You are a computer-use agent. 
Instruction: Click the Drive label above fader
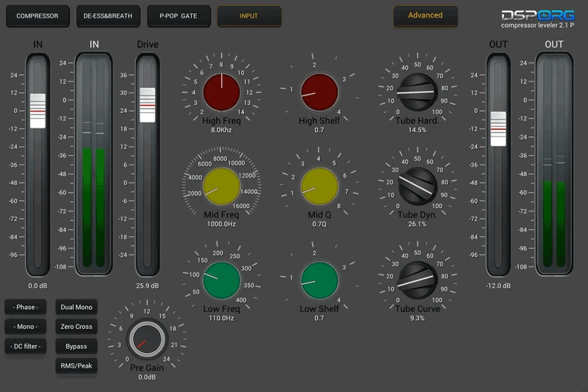pyautogui.click(x=148, y=44)
